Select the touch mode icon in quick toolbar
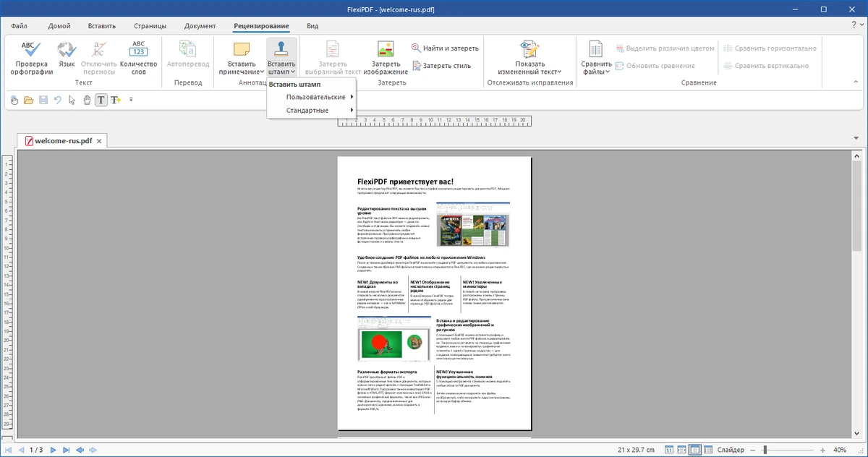 14,100
